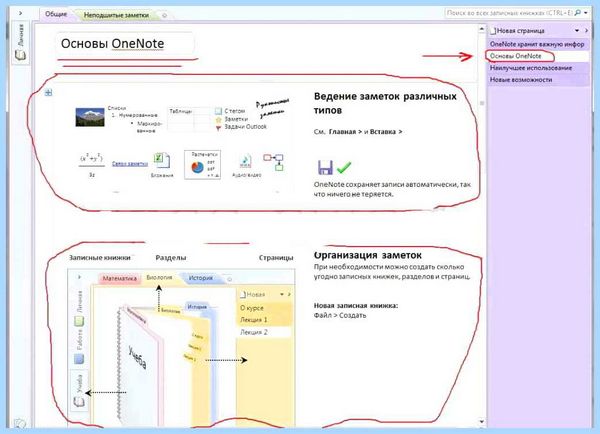The image size is (600, 434).
Task: Click the search magnifier icon
Action: (x=578, y=13)
